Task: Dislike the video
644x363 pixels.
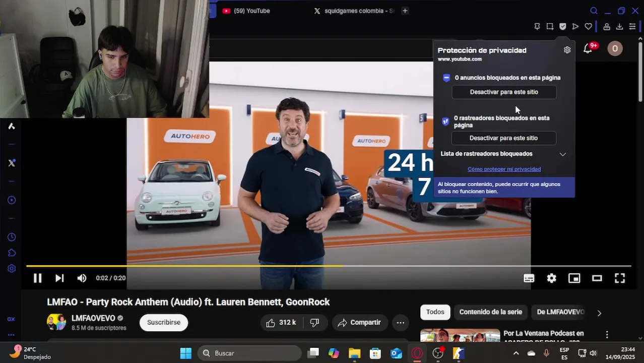Action: click(314, 323)
